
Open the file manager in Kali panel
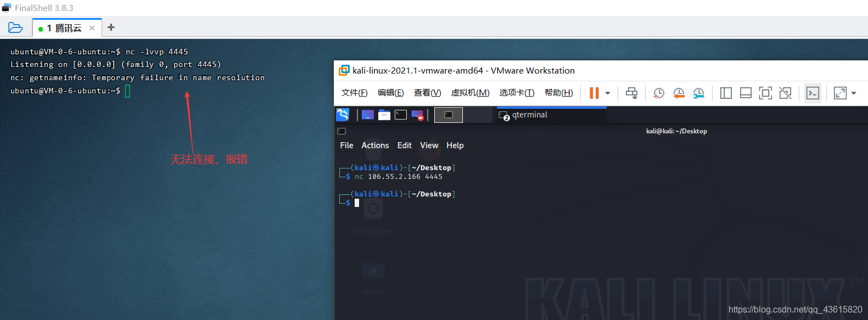pyautogui.click(x=384, y=115)
